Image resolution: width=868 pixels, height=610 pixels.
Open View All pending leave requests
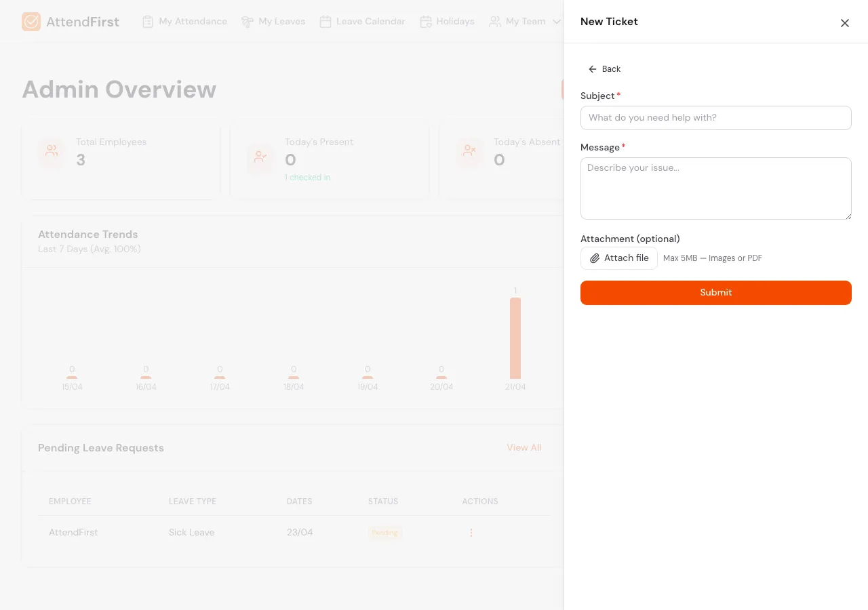point(524,447)
